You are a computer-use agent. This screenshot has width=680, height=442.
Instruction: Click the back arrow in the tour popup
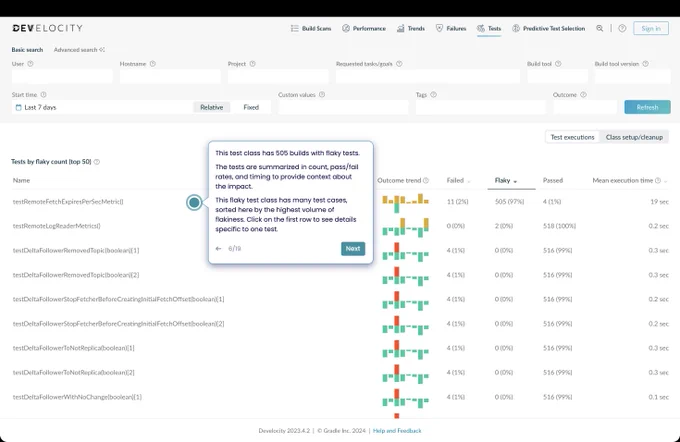(218, 249)
